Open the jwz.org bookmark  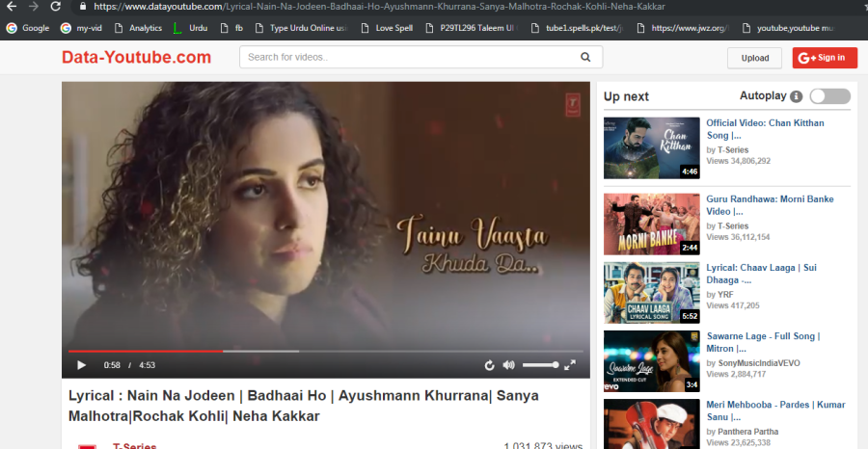[x=683, y=28]
